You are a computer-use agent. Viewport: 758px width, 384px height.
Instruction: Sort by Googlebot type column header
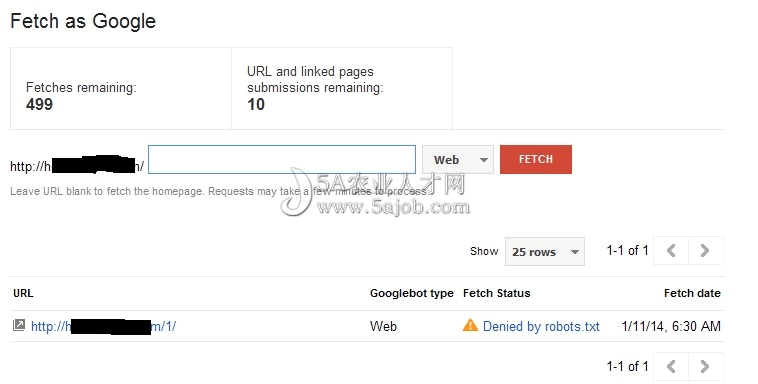(x=412, y=294)
